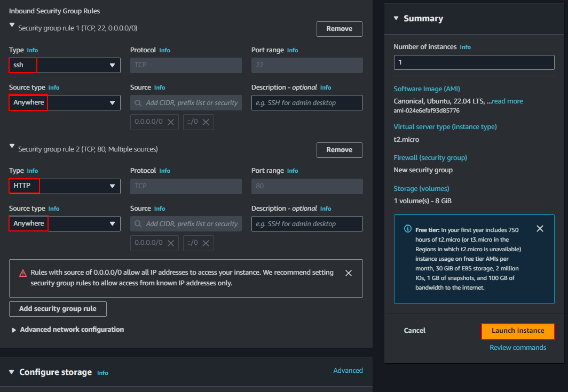Screen dimensions: 568x392
Task: Collapse Security group rule 1 section
Action: pyautogui.click(x=12, y=25)
